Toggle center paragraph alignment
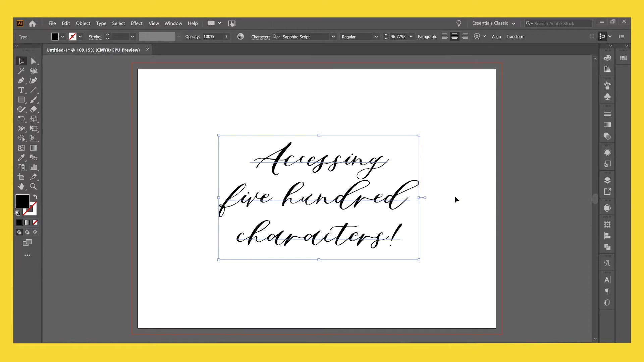Image resolution: width=644 pixels, height=362 pixels. [454, 36]
